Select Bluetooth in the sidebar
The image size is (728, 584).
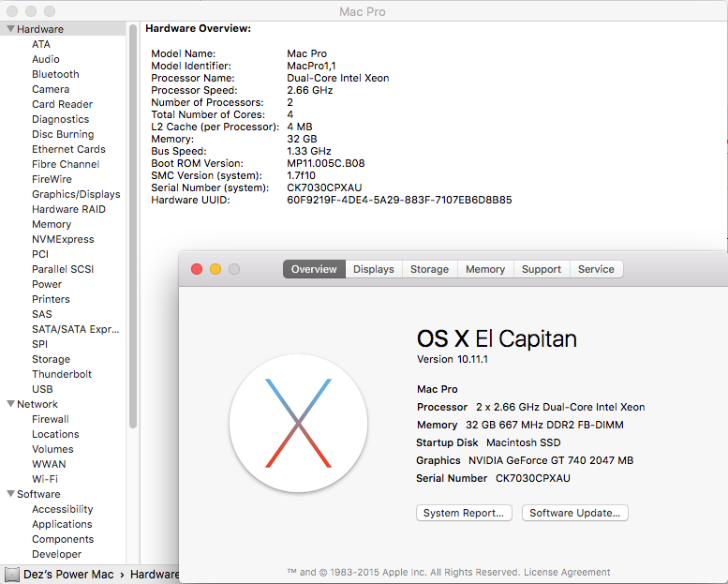[55, 74]
